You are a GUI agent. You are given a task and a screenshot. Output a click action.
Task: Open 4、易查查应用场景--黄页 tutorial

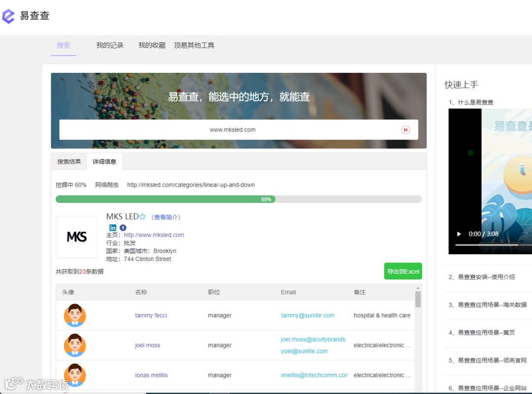tap(482, 332)
